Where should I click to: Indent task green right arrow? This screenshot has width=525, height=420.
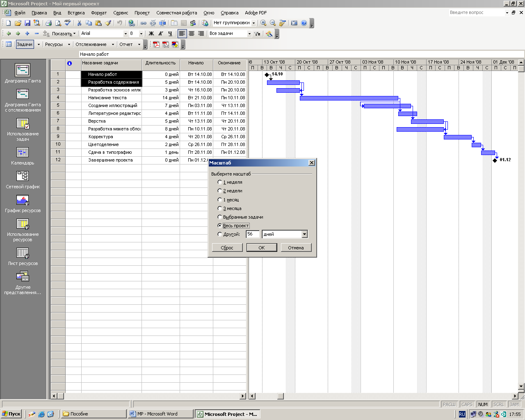[x=18, y=34]
